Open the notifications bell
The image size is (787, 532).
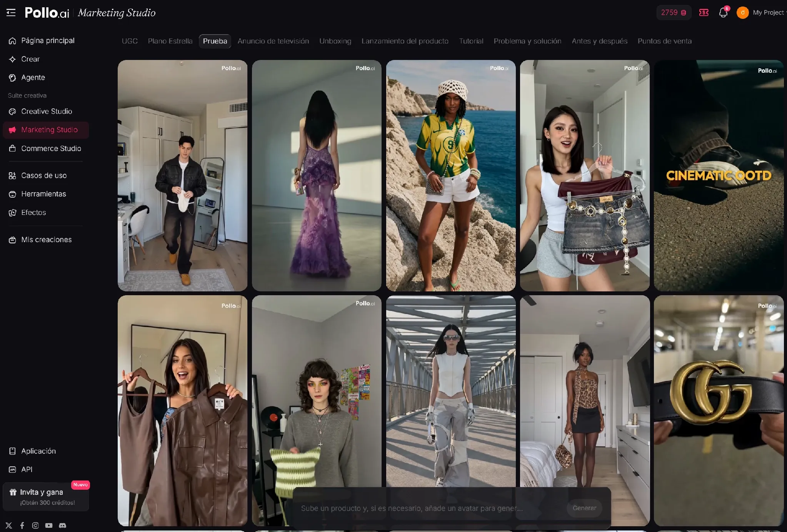723,13
